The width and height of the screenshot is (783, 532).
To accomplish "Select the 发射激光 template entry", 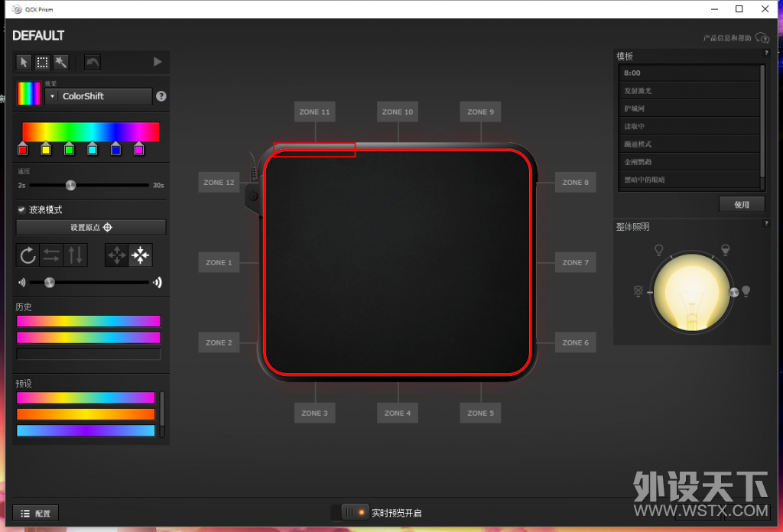I will coord(688,89).
